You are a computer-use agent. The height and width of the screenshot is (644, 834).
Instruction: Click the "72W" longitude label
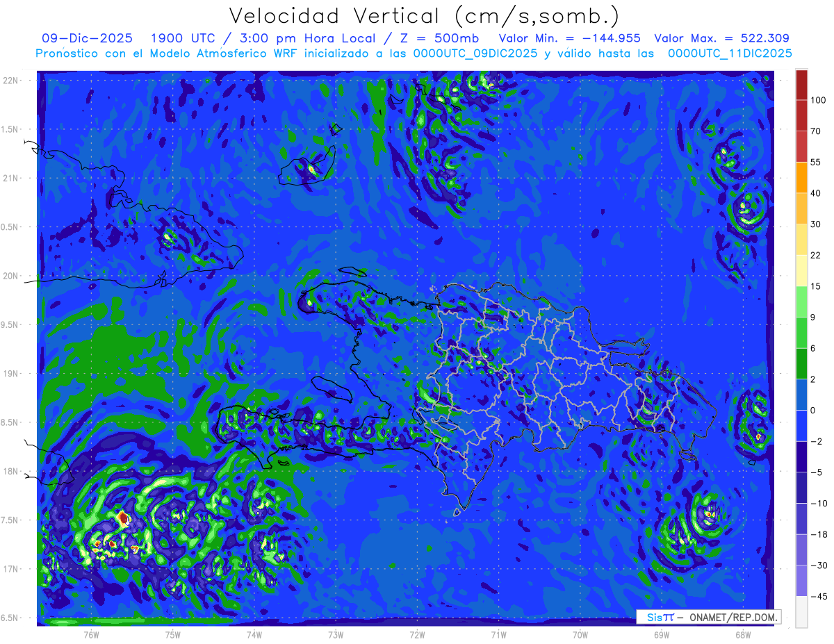pos(417,634)
